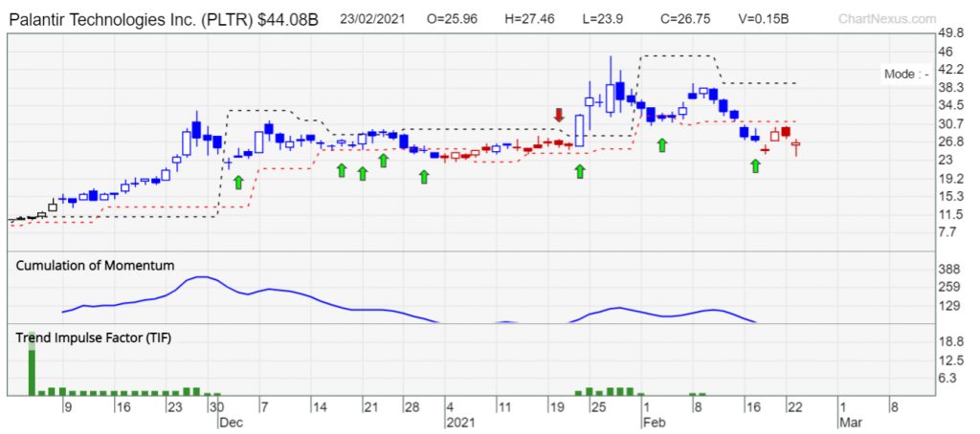Viewport: 980px width, 434px height.
Task: Click the date 23/02/2021 in the header
Action: [x=370, y=19]
